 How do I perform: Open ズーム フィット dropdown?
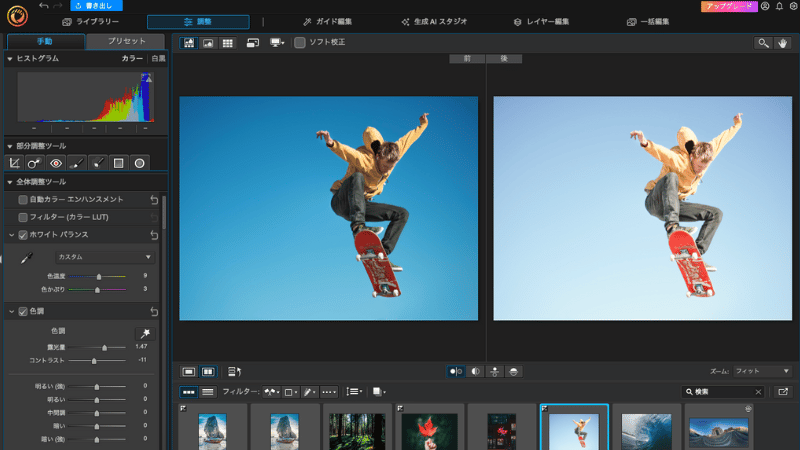(762, 371)
